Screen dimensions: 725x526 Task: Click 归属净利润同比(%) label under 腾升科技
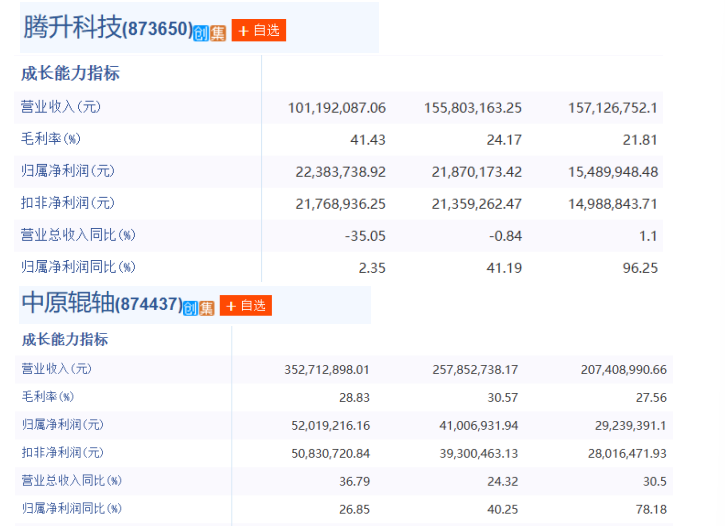77,267
